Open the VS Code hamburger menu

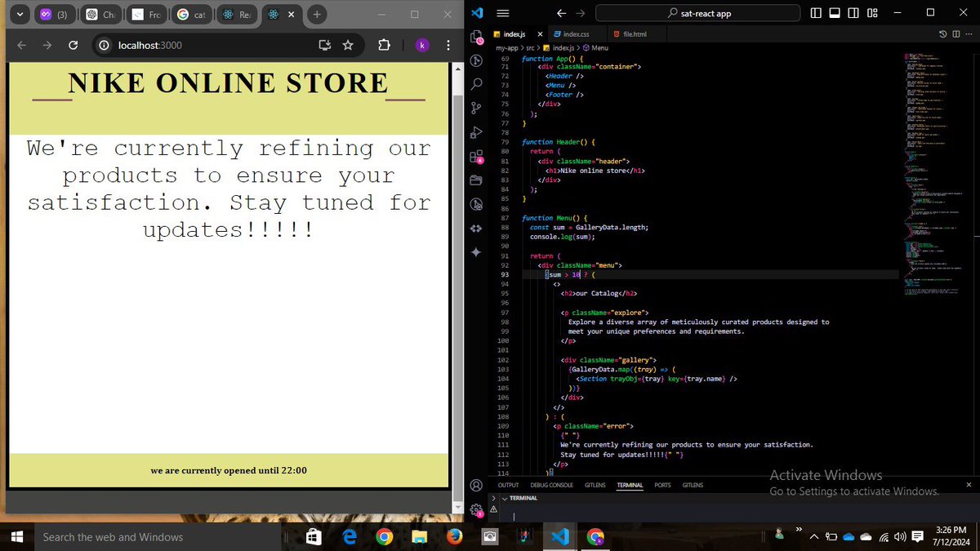point(503,13)
